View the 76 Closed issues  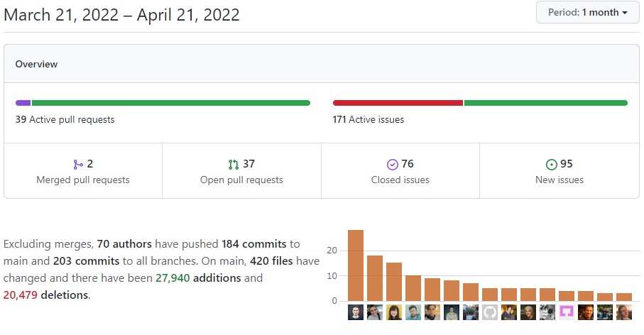(400, 171)
